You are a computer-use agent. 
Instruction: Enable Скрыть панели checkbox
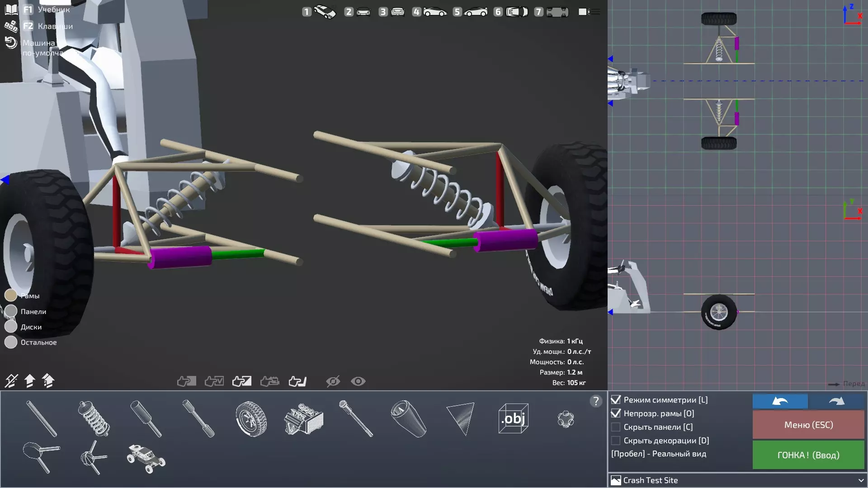[x=616, y=427]
